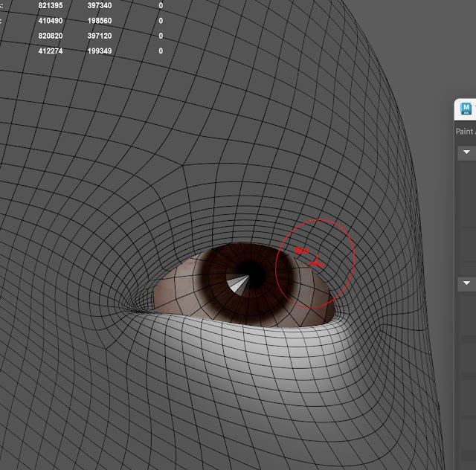Click the heads-up value 198560
The height and width of the screenshot is (470, 476).
100,21
